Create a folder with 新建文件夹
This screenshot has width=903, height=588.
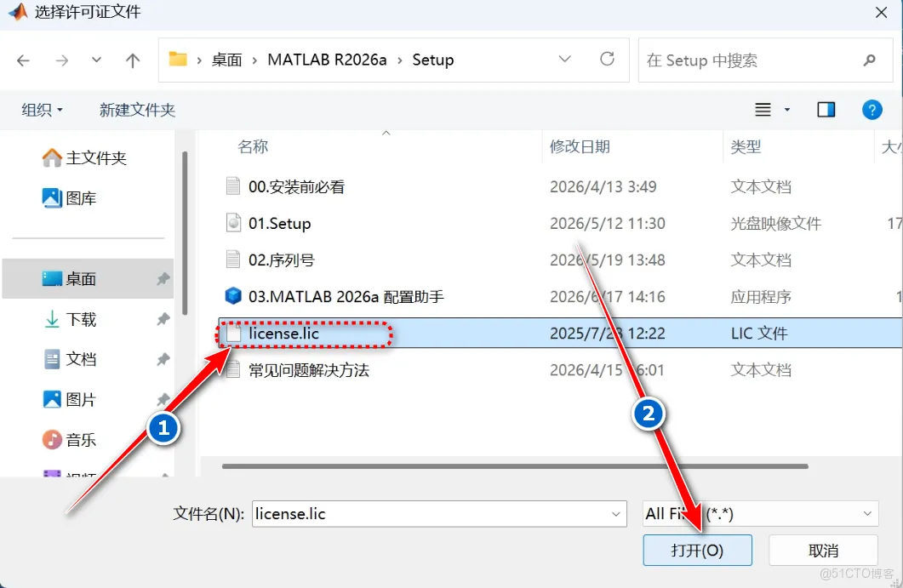(x=137, y=110)
